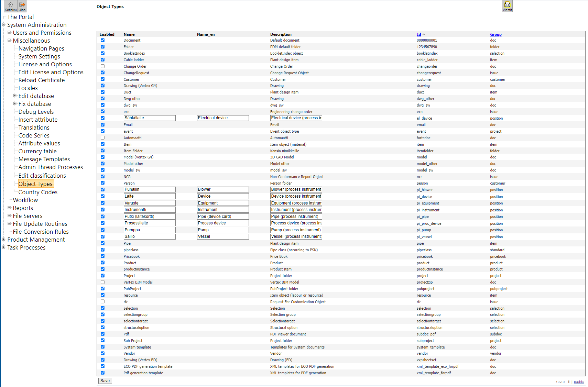This screenshot has height=387, width=588.
Task: Disable the Document object type checkbox
Action: click(102, 40)
